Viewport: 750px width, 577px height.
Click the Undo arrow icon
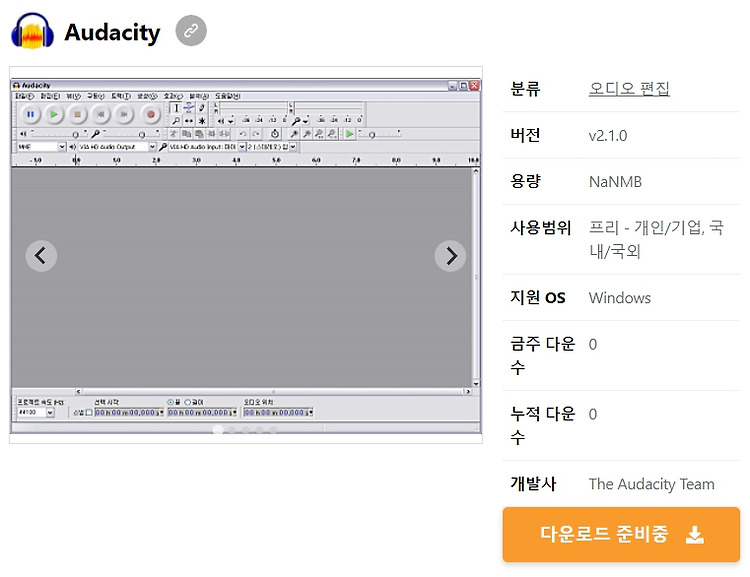(243, 134)
